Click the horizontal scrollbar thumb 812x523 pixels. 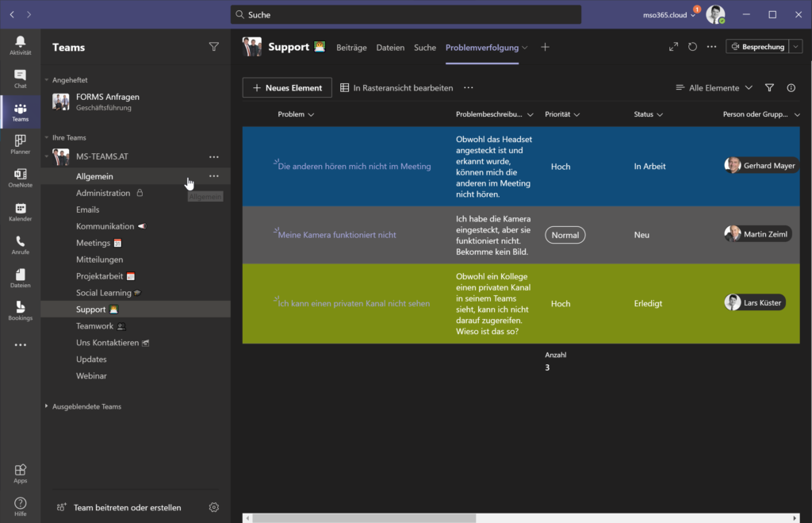pos(364,517)
